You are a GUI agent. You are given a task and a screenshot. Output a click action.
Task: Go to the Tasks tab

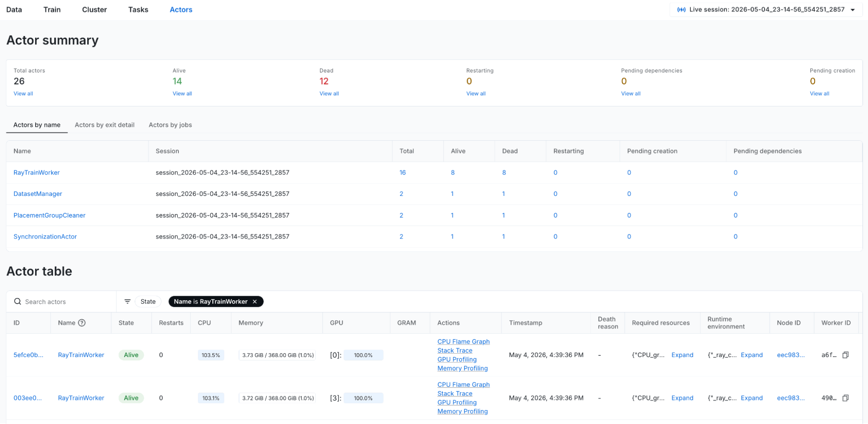point(138,10)
